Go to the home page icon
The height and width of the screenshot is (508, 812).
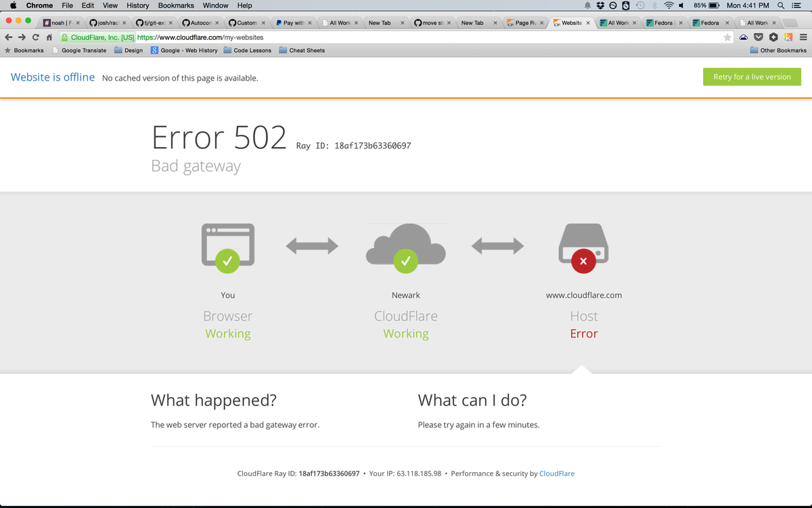pyautogui.click(x=49, y=37)
